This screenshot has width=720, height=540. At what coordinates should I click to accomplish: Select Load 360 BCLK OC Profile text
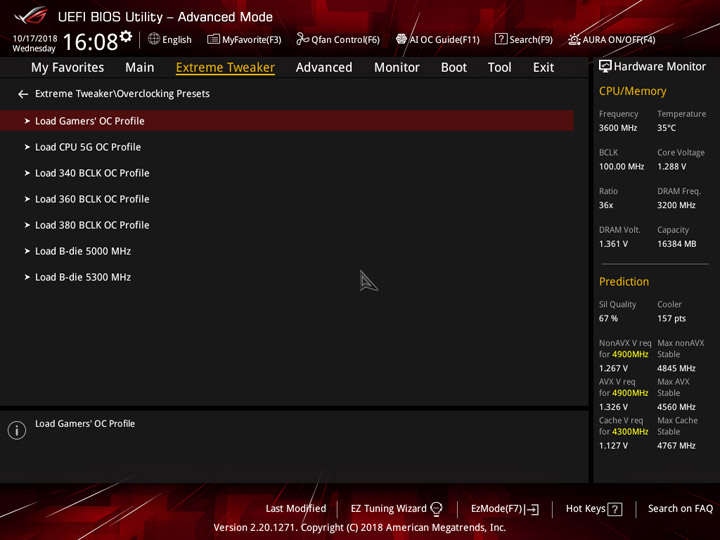(x=92, y=199)
